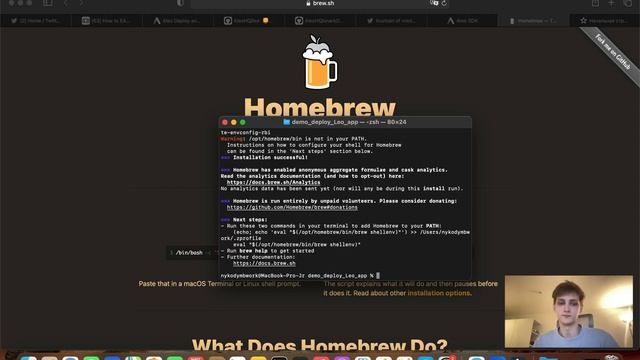The image size is (640, 360).
Task: Minimize the Terminal window with yellow button
Action: pyautogui.click(x=234, y=122)
